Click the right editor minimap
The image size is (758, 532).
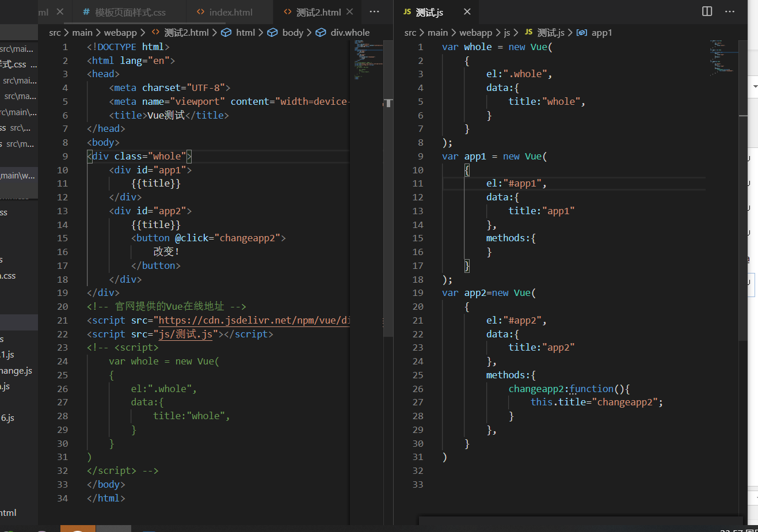(724, 58)
